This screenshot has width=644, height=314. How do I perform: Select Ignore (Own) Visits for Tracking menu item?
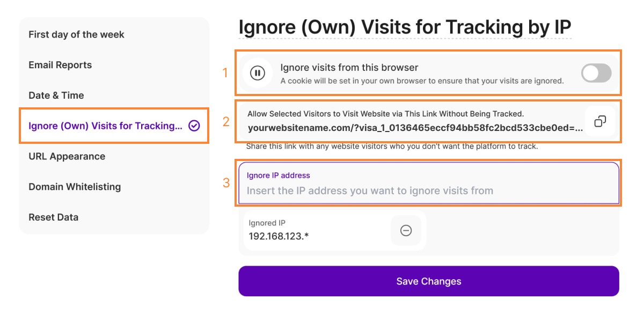(105, 126)
